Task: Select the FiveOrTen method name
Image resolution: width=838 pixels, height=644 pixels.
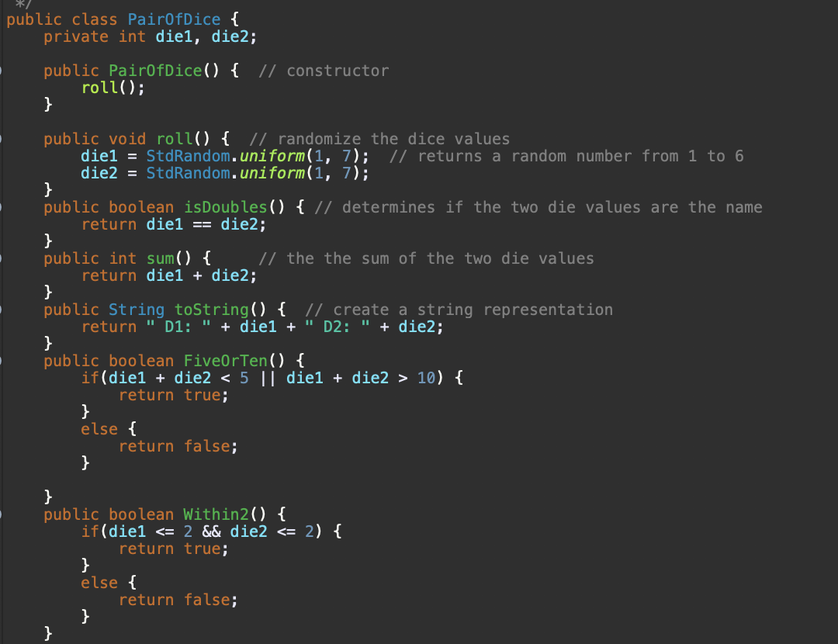Action: 227,361
